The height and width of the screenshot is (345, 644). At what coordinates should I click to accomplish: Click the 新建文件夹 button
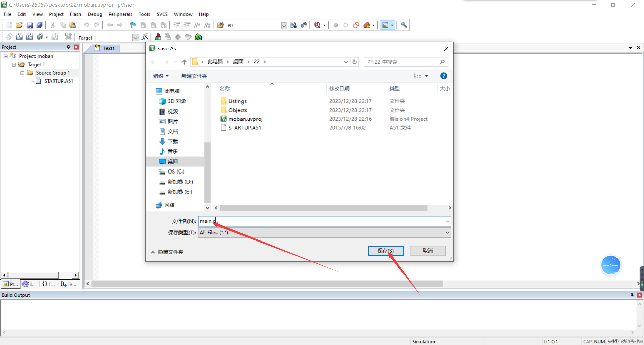tap(194, 76)
